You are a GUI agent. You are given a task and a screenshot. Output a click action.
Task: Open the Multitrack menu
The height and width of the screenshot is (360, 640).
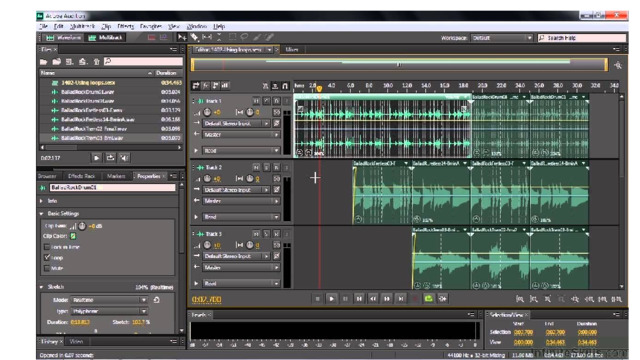[x=82, y=27]
